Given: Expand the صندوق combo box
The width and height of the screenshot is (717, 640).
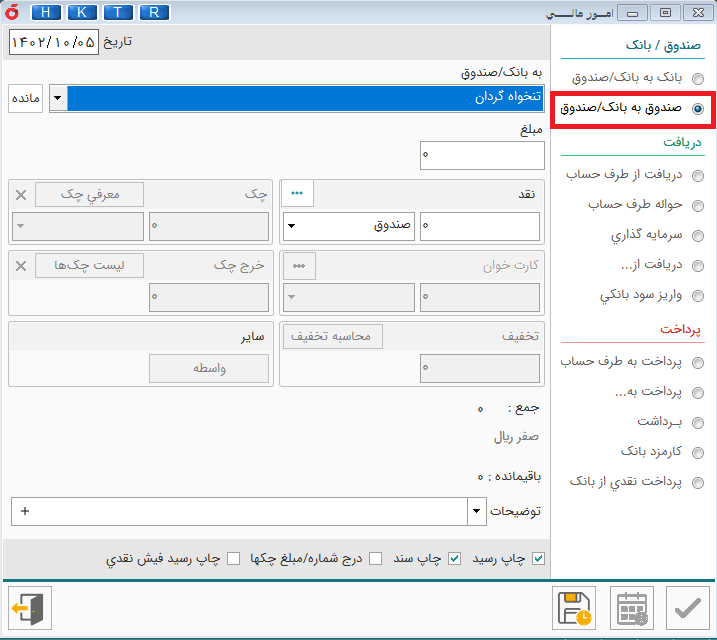Looking at the screenshot, I should (x=291, y=226).
